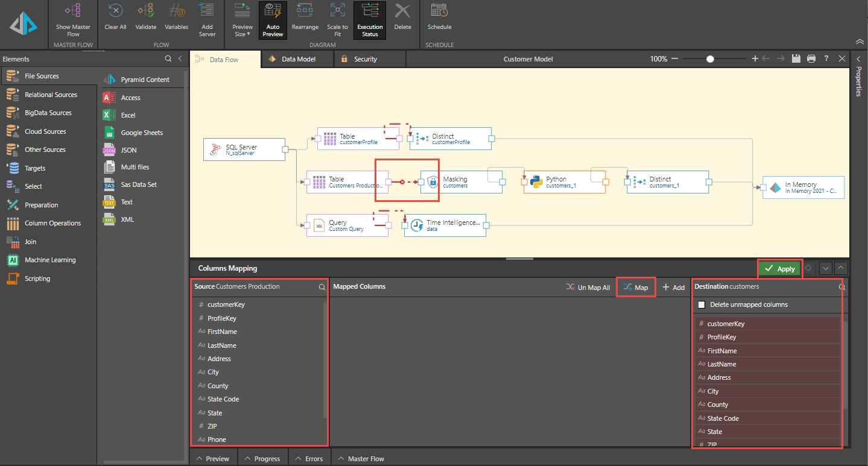Switch to the Data Flow tab

point(225,60)
